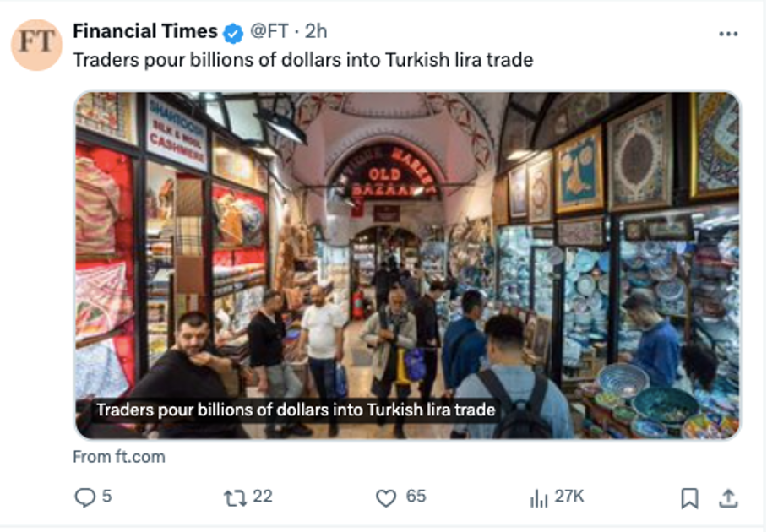
Task: Click the tweet text about Turkish lira trade
Action: tap(303, 60)
